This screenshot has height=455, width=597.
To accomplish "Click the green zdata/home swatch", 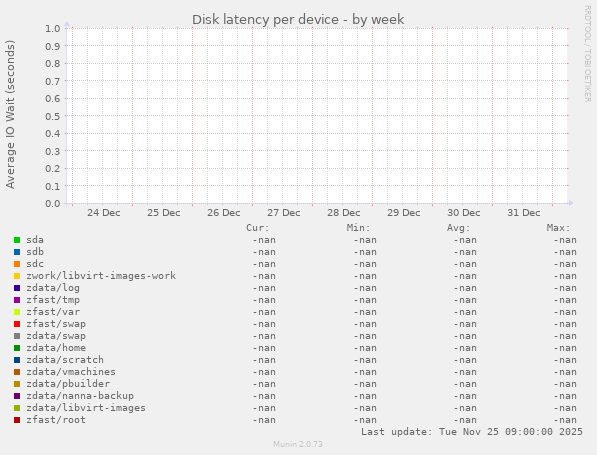I will [x=17, y=348].
